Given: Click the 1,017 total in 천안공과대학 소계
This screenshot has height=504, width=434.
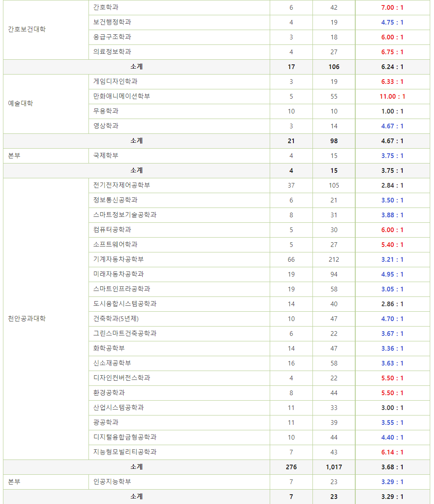Looking at the screenshot, I should (333, 467).
